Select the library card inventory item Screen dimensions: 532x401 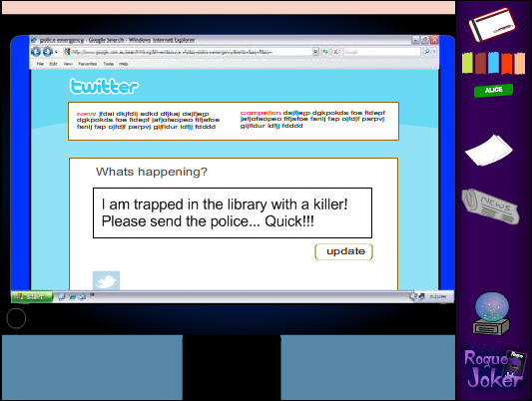[492, 24]
